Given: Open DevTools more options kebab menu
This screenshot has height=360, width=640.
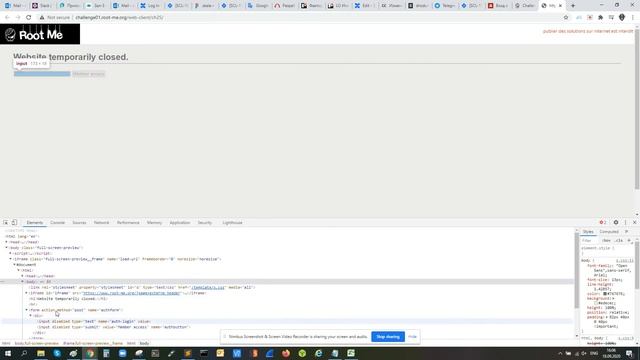Looking at the screenshot, I should coord(625,222).
